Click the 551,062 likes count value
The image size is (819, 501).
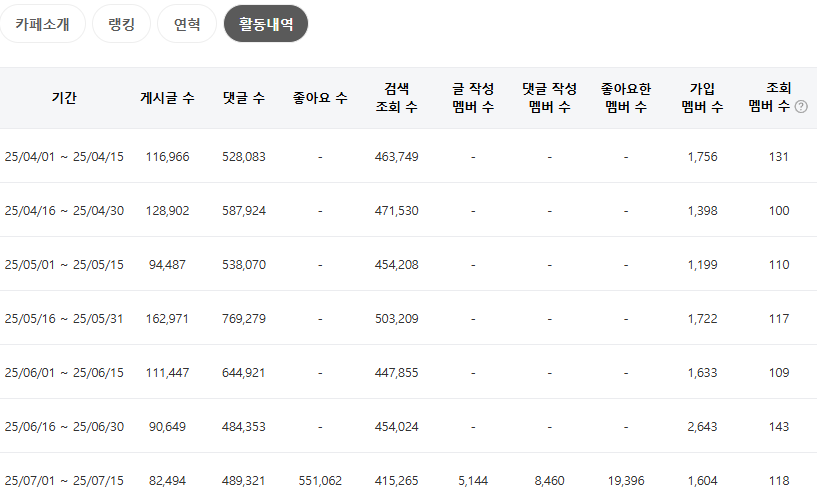(320, 481)
